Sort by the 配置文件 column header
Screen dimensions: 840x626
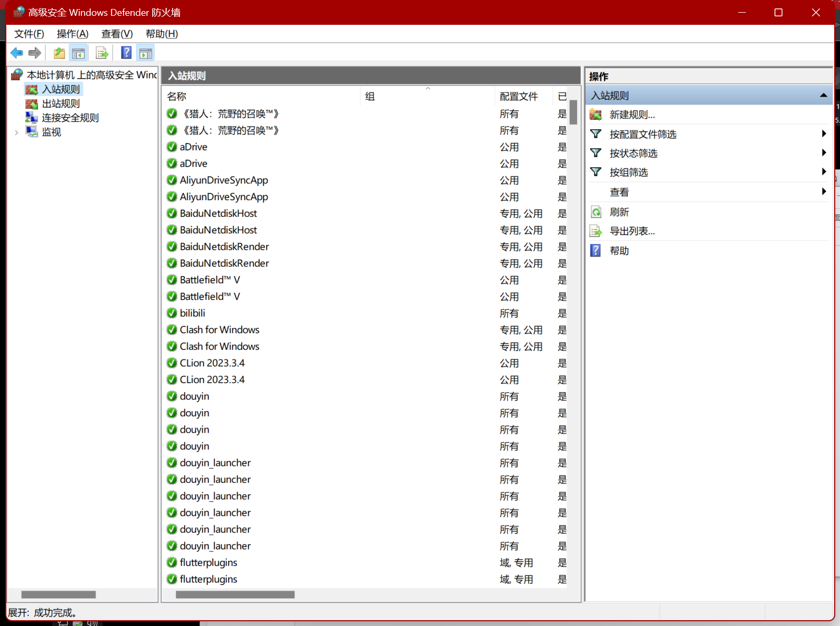point(524,96)
